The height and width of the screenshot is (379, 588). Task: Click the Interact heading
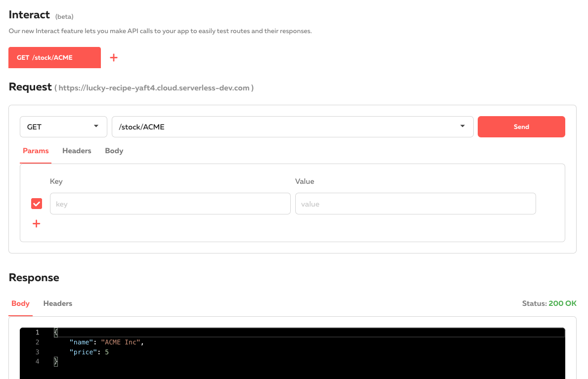[29, 15]
